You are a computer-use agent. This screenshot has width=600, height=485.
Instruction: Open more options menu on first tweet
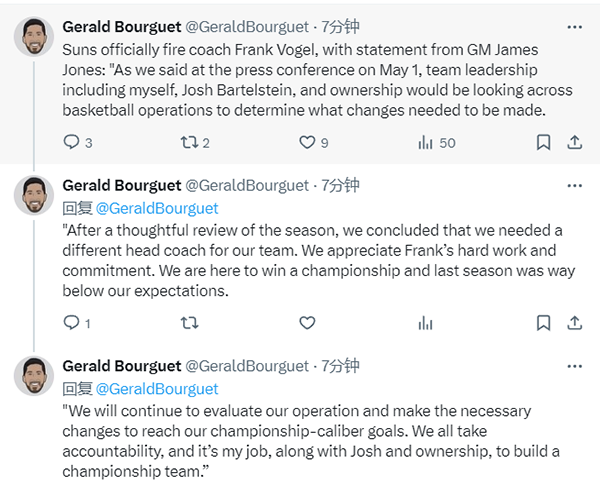tap(574, 27)
